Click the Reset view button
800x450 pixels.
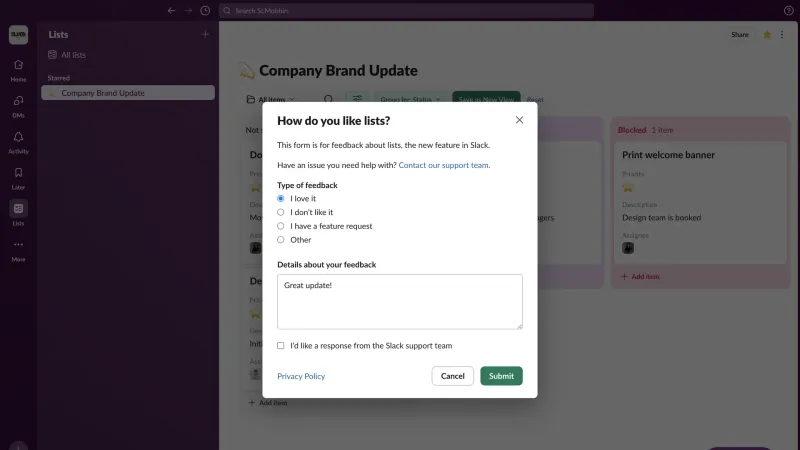pos(535,99)
